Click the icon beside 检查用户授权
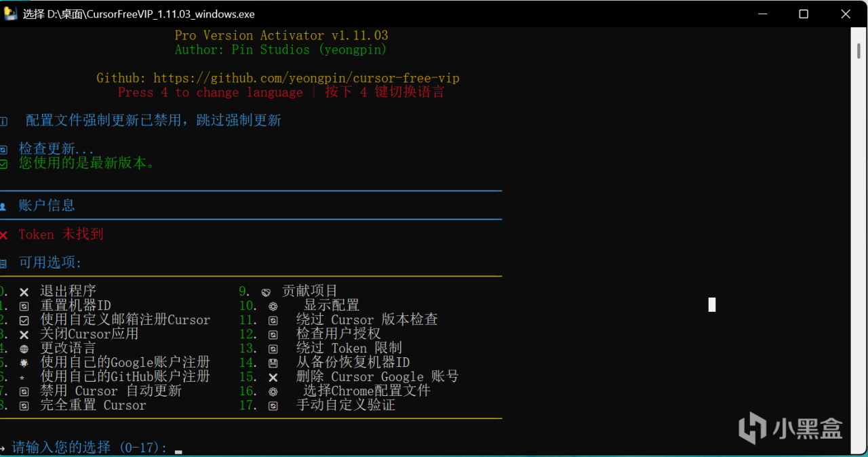Screen dimensions: 868x457 point(273,335)
